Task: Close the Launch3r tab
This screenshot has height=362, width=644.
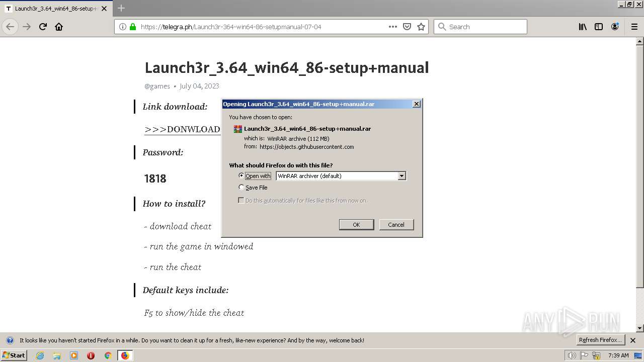Action: click(104, 9)
